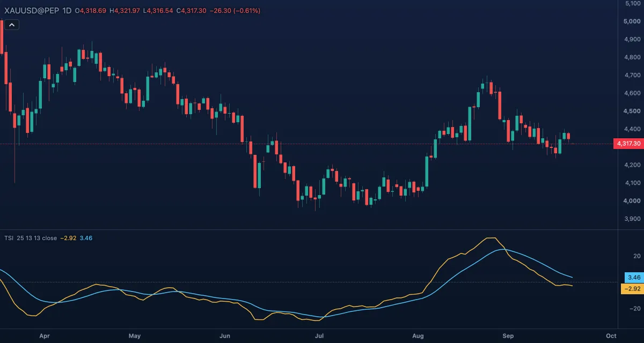Click the close value C4,317.30
The image size is (644, 343).
pyautogui.click(x=192, y=10)
